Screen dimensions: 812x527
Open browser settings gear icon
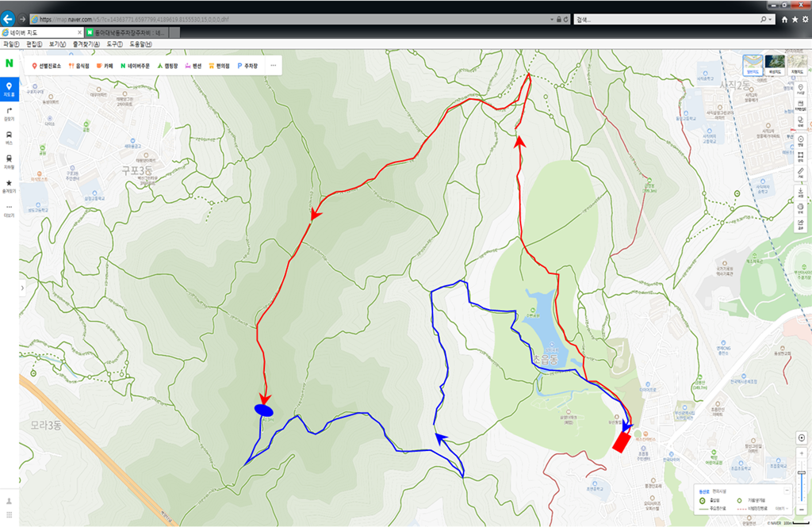click(x=806, y=20)
